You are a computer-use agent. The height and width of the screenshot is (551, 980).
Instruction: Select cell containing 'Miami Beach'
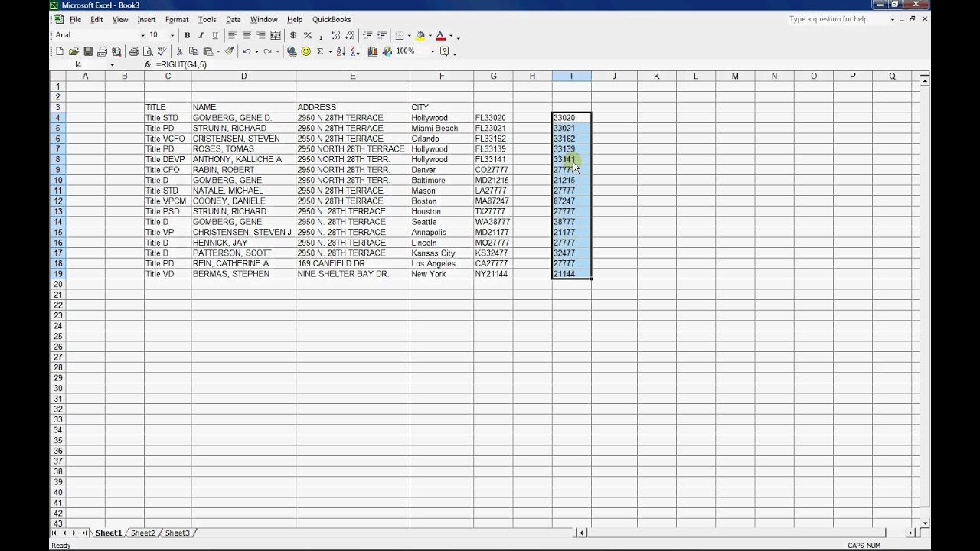[x=441, y=128]
